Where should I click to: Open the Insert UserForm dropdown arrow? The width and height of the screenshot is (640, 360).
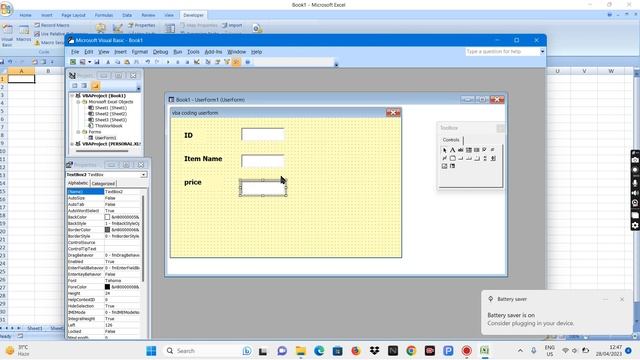tap(90, 62)
